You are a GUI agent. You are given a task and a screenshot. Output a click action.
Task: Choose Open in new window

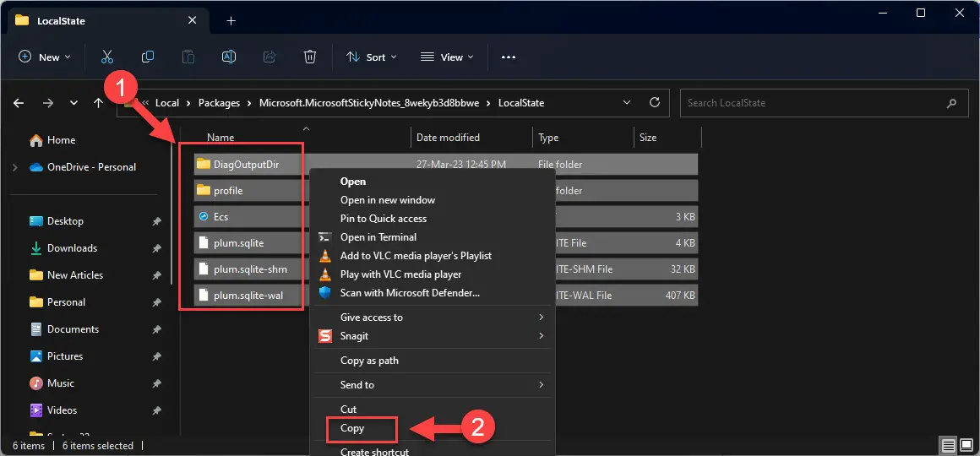tap(388, 200)
